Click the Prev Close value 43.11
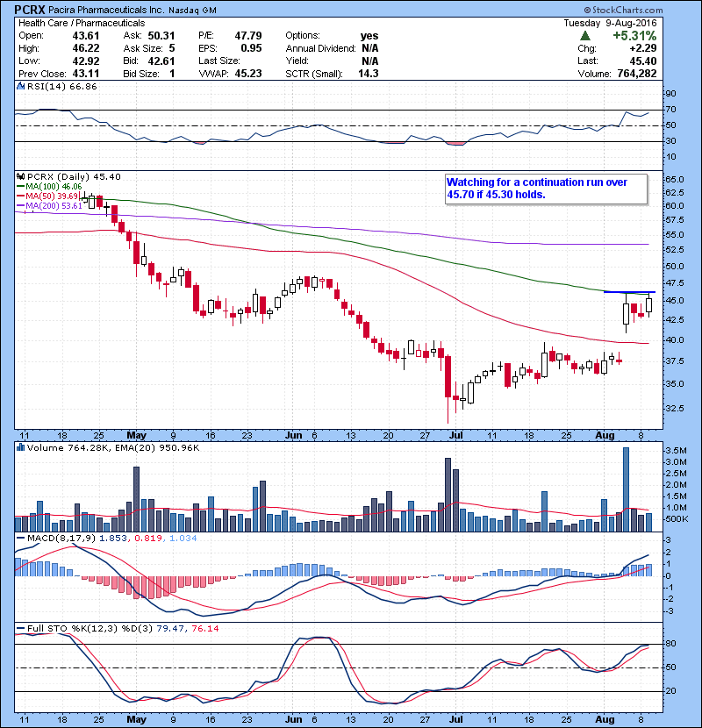Viewport: 702px width, 728px height. coord(86,74)
